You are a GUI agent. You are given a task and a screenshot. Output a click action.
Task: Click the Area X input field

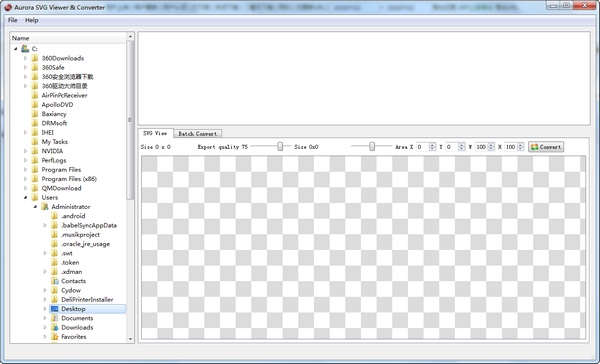(422, 147)
